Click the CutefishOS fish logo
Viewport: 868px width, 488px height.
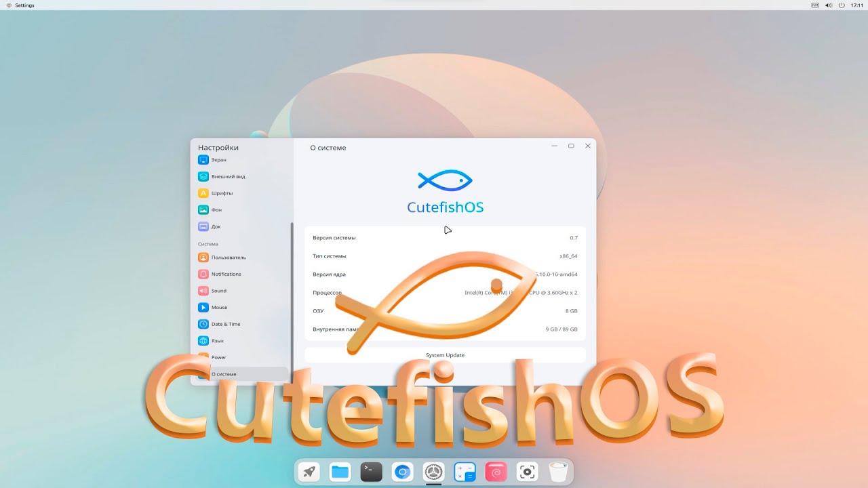tap(445, 180)
